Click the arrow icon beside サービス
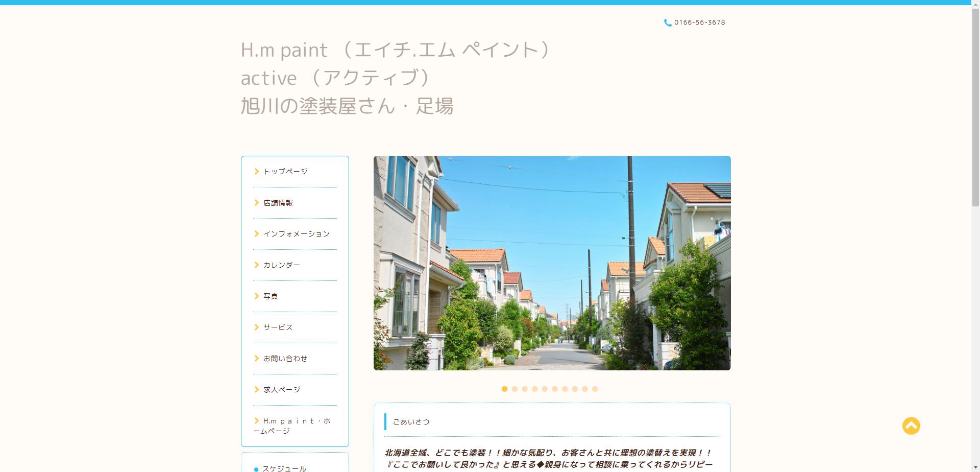This screenshot has width=980, height=472. pos(257,327)
